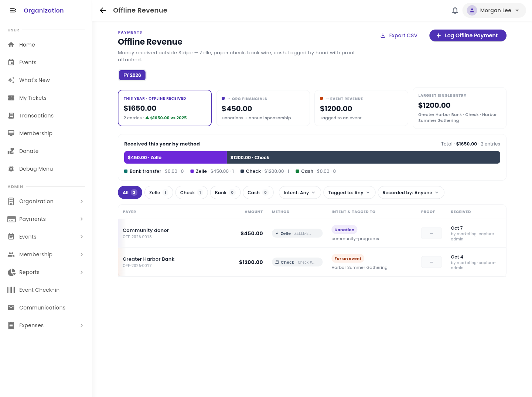
Task: Select the FY 2026 chip
Action: coord(132,75)
